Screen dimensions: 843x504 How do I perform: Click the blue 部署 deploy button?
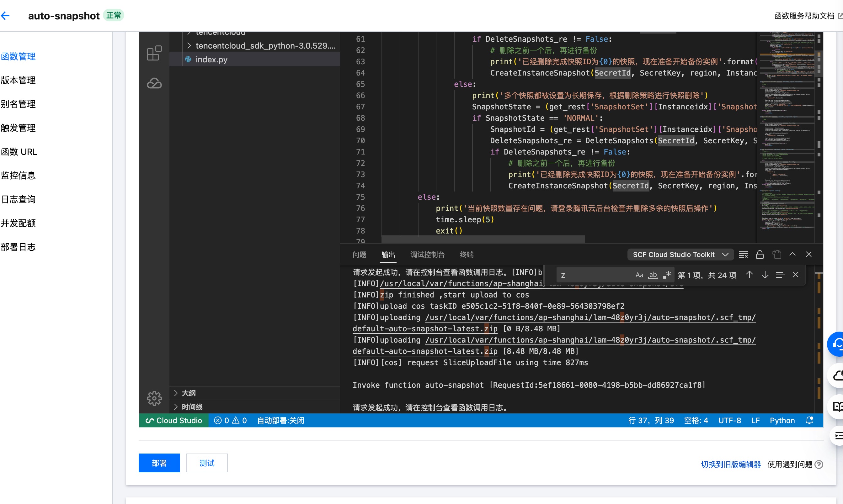click(x=159, y=463)
